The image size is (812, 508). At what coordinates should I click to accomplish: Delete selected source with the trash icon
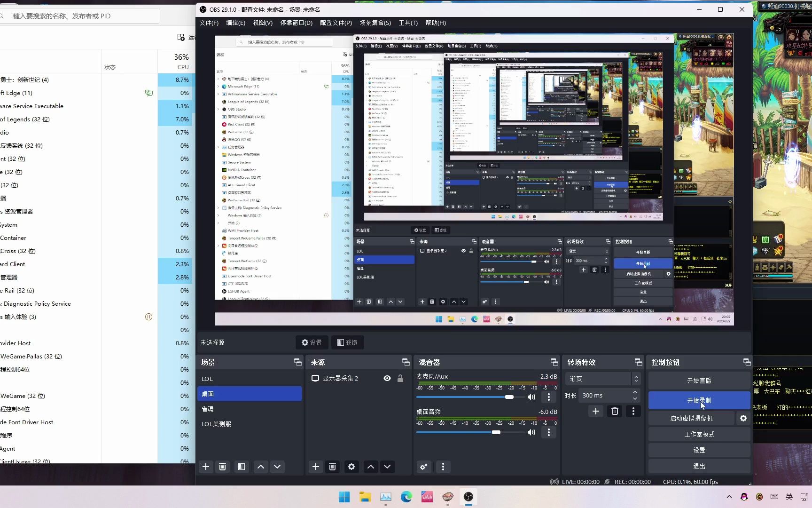pos(333,467)
